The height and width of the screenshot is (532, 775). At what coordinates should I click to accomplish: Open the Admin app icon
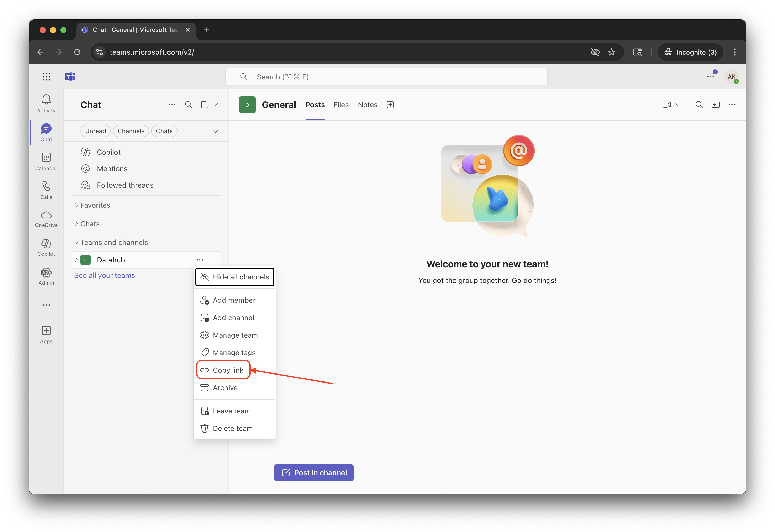(x=46, y=273)
